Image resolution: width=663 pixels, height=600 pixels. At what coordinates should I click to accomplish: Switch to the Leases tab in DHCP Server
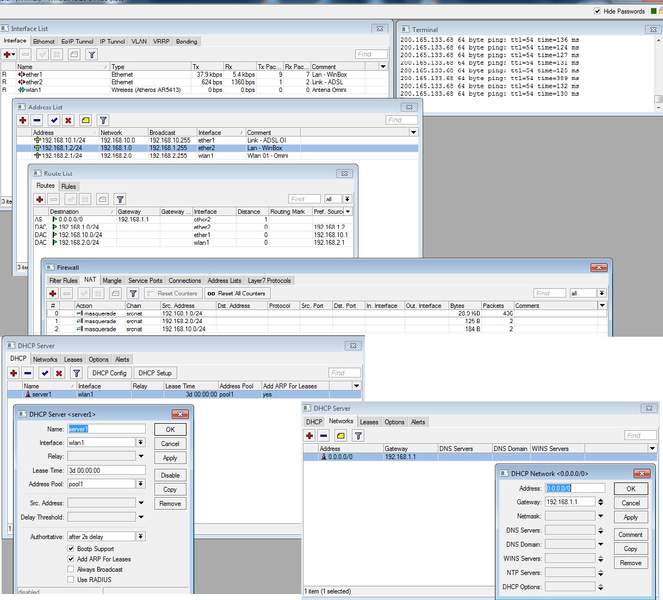click(73, 359)
